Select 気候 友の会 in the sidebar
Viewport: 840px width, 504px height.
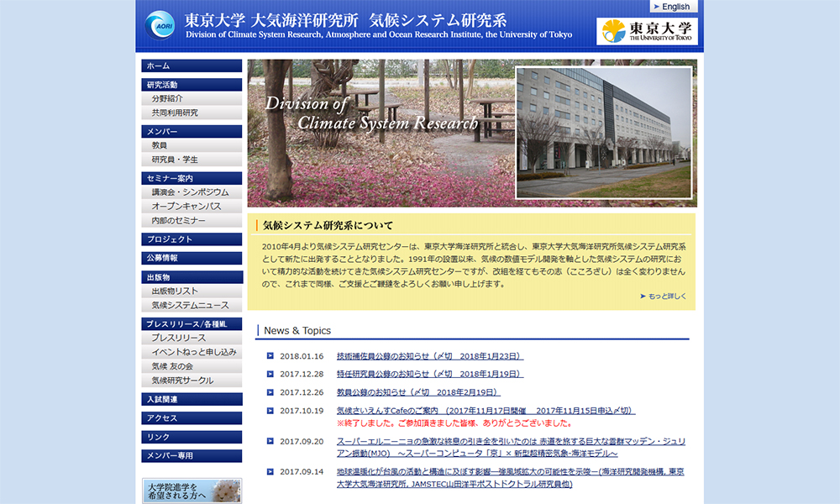tap(192, 365)
